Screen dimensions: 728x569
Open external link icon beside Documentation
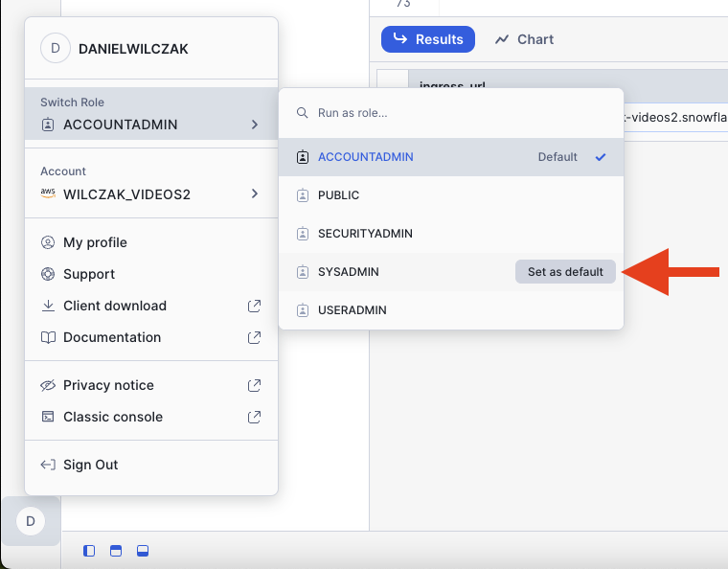point(254,337)
